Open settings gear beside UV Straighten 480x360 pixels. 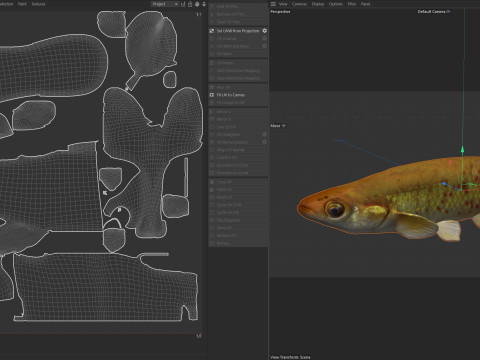265,134
